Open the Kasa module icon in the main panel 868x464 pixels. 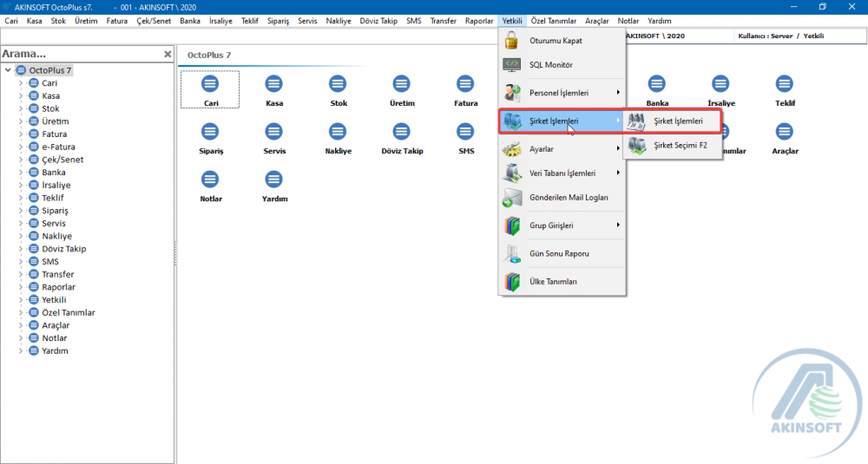click(x=273, y=84)
